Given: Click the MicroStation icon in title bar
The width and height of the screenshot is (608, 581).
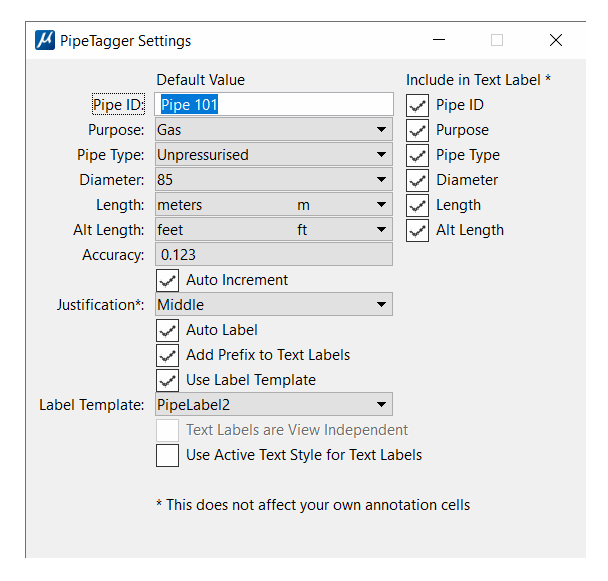Looking at the screenshot, I should [x=45, y=40].
